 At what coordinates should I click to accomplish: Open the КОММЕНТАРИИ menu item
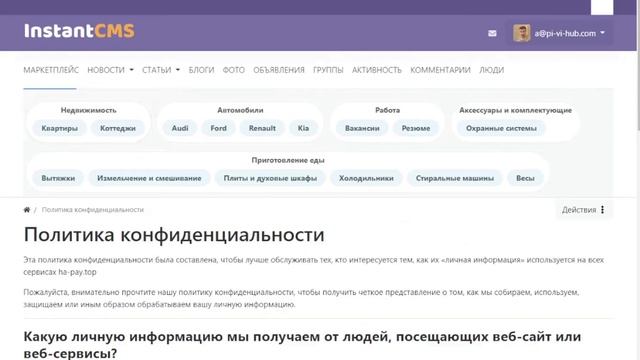(x=440, y=70)
